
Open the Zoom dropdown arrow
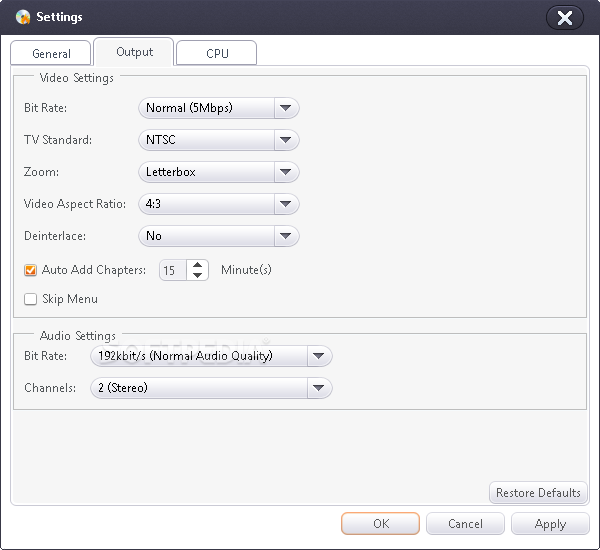pos(286,172)
